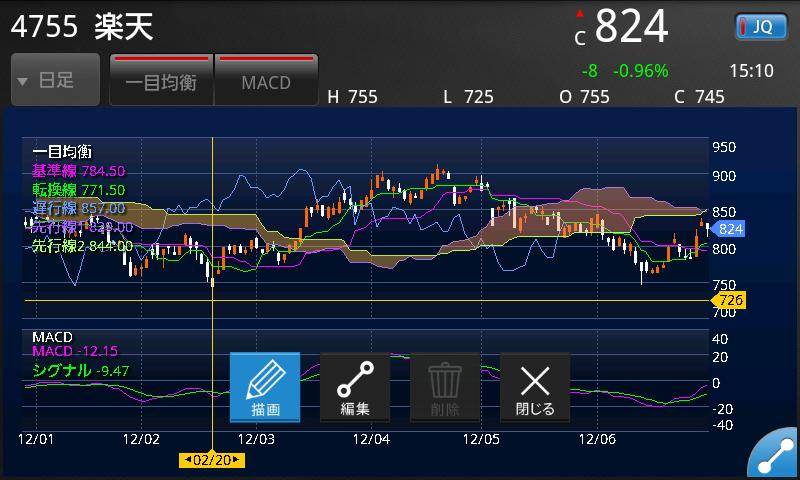Tap the 遅行線 857.00 legend entry
This screenshot has width=800, height=480.
(79, 208)
